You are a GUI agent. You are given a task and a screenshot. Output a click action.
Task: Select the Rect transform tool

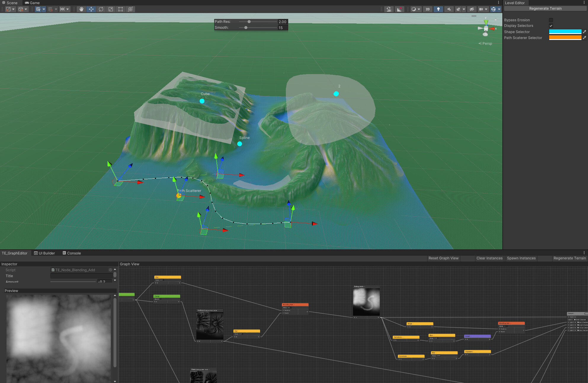(x=120, y=9)
